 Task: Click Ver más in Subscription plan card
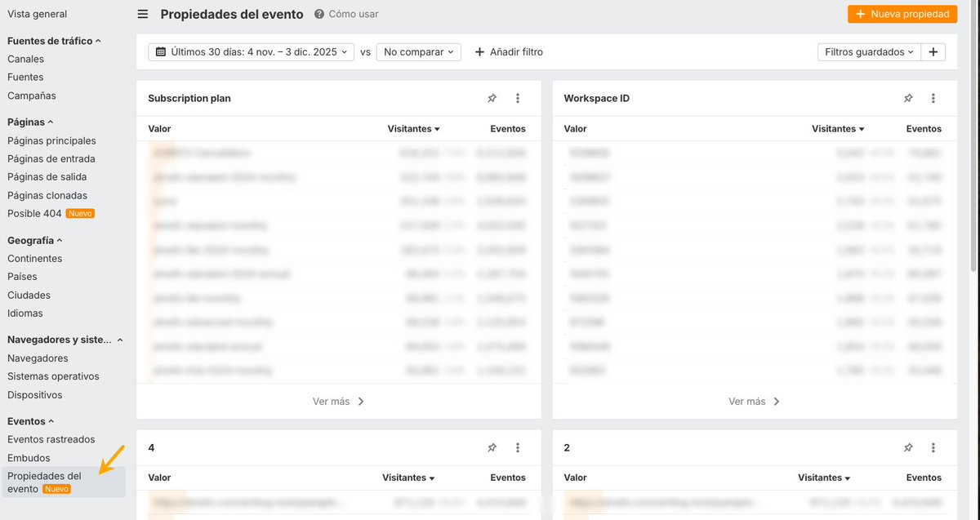coord(338,402)
